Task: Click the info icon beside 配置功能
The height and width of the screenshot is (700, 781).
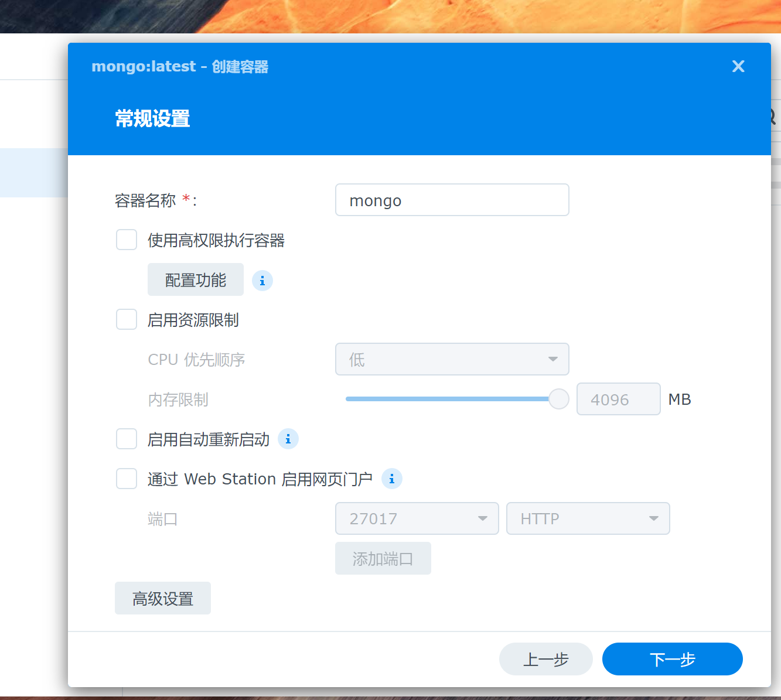Action: [262, 281]
